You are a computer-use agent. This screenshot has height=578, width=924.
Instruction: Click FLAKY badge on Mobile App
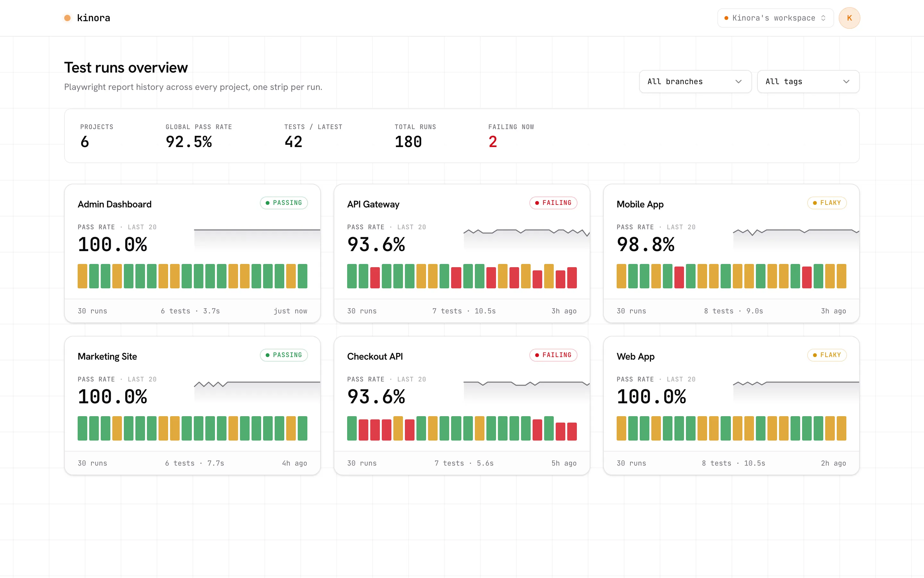click(827, 203)
